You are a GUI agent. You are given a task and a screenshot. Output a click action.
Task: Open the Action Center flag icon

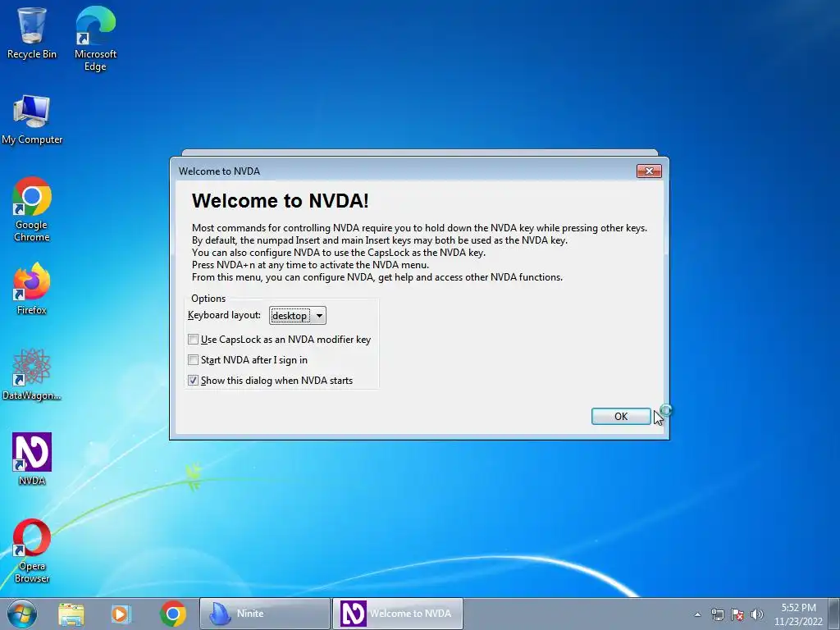(737, 614)
